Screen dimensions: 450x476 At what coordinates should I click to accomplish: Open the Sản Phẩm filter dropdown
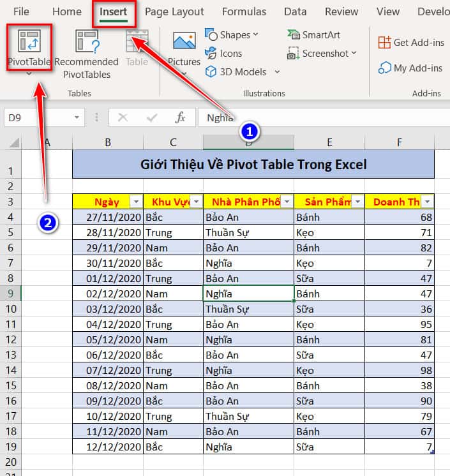[357, 202]
